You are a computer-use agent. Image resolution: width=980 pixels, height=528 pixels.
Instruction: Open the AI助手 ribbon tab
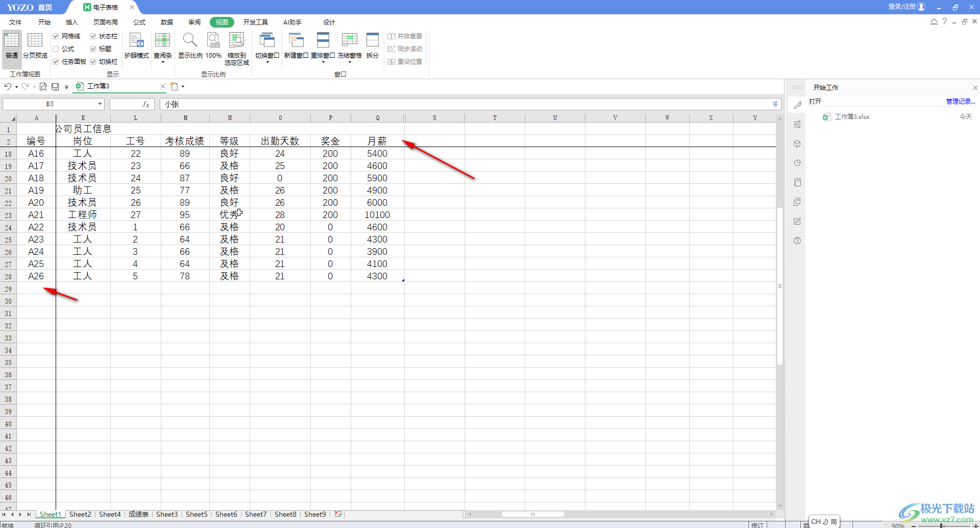[x=292, y=22]
